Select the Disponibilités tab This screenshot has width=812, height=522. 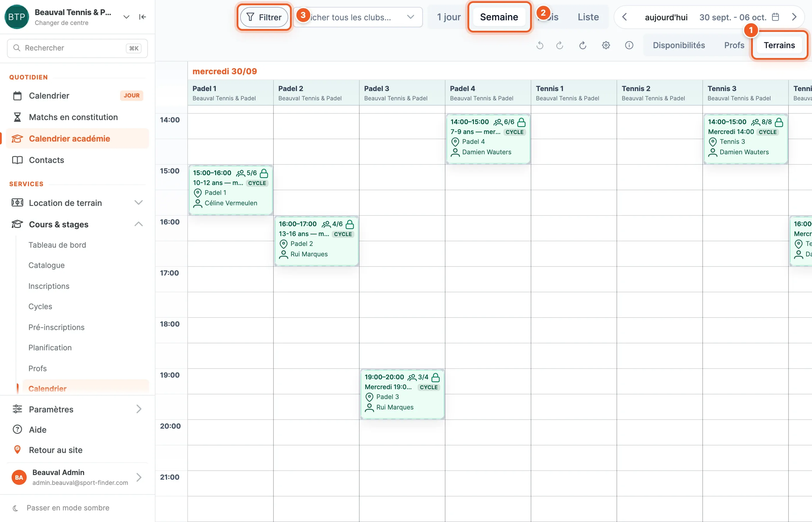pos(679,45)
